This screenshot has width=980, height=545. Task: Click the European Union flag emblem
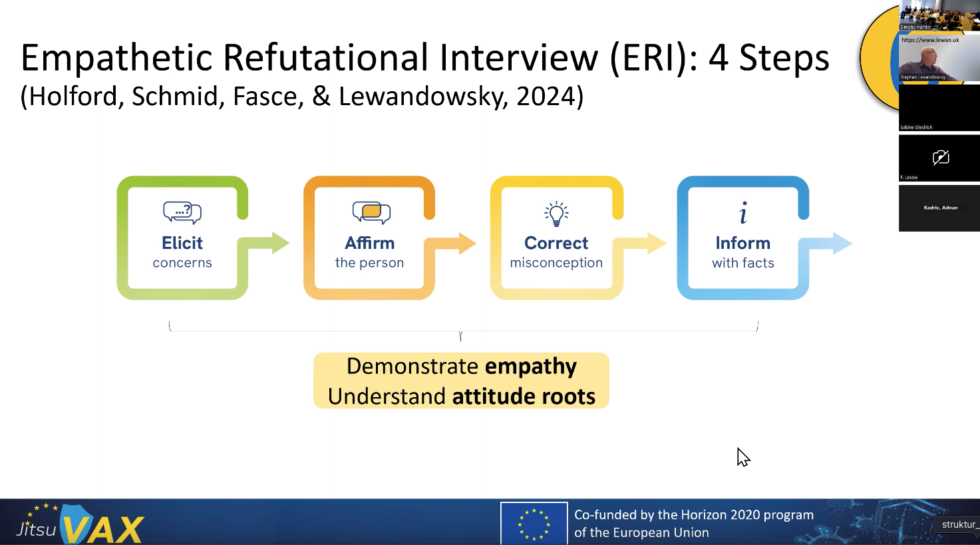[x=534, y=524]
